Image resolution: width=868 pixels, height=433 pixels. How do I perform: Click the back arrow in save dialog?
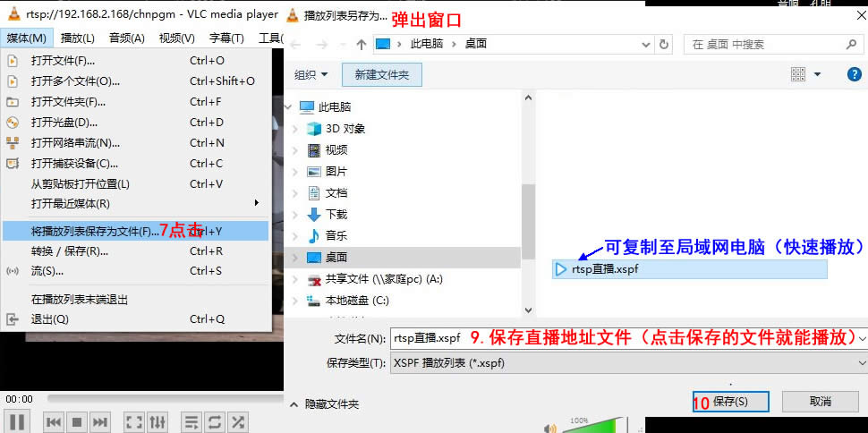295,45
